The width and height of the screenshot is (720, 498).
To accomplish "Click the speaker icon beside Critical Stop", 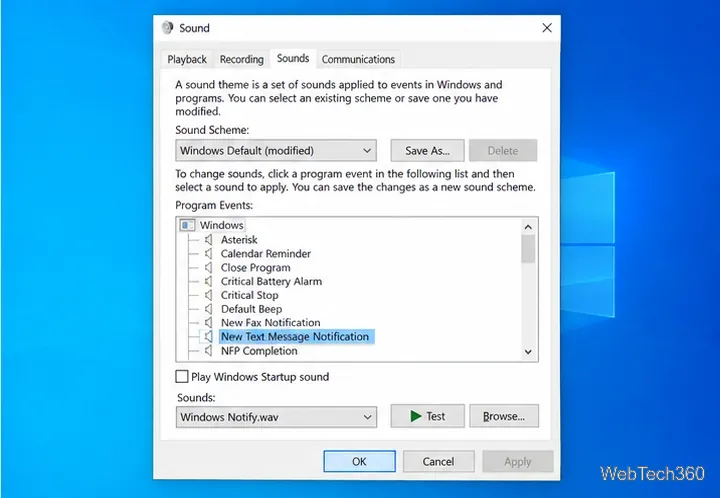I will [x=208, y=295].
